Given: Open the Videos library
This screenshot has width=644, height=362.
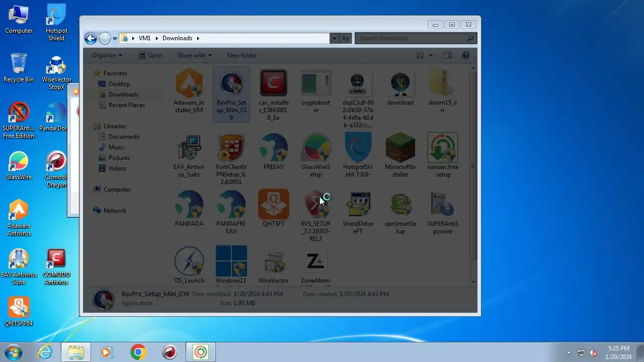Looking at the screenshot, I should point(117,168).
